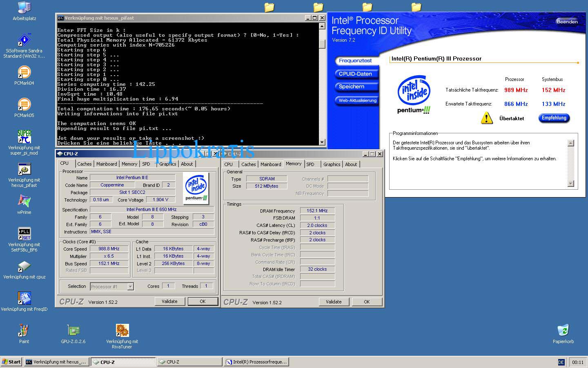
Task: Open Graphics tab in right CPU-Z window
Action: tap(332, 164)
